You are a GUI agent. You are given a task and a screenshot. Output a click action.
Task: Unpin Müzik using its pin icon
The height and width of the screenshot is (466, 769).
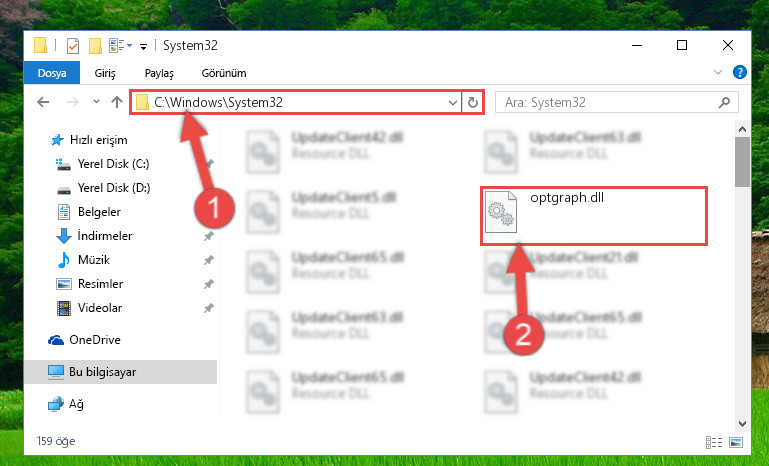[x=208, y=260]
